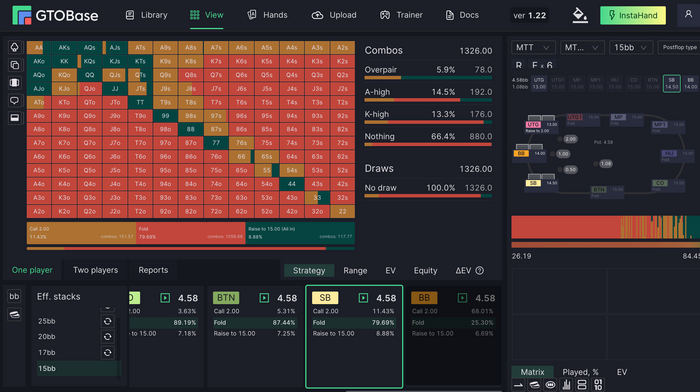The width and height of the screenshot is (700, 392).
Task: Click the refresh icon next to 25bb
Action: [x=108, y=321]
